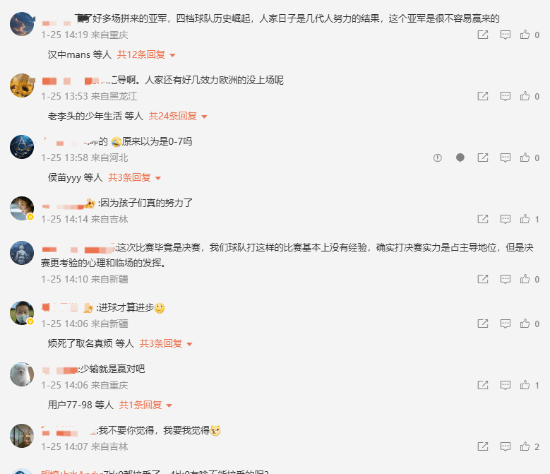550x474 pixels.
Task: Thumbs up the 少输就是赢对吧 comment
Action: coord(525,385)
